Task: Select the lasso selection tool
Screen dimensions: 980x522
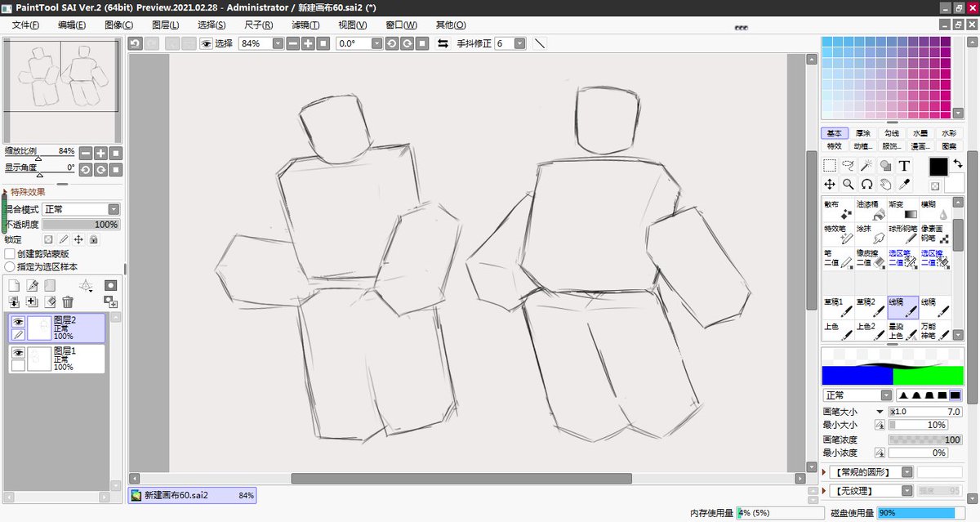Action: [849, 165]
